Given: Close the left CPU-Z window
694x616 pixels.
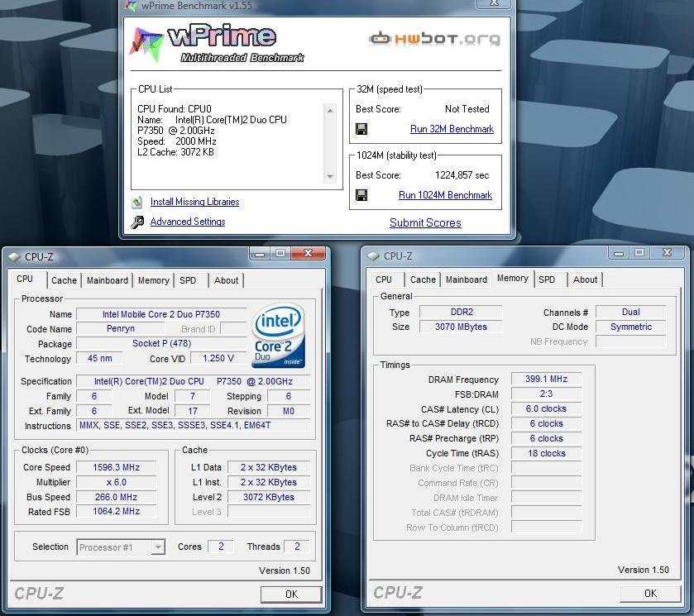Looking at the screenshot, I should [309, 253].
